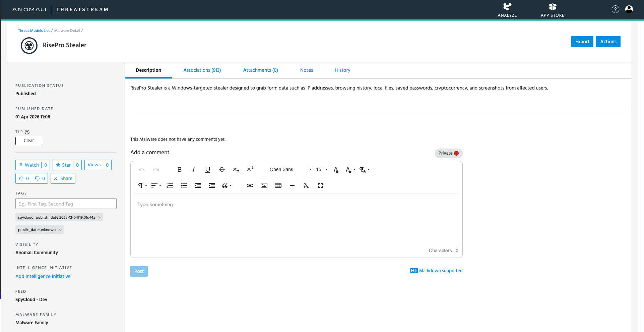644x332 pixels.
Task: Click the Share button
Action: 63,178
